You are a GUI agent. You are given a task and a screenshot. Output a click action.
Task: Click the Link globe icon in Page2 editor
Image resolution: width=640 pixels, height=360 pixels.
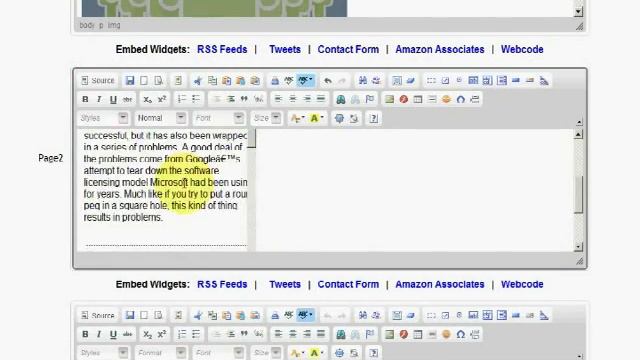(x=340, y=99)
